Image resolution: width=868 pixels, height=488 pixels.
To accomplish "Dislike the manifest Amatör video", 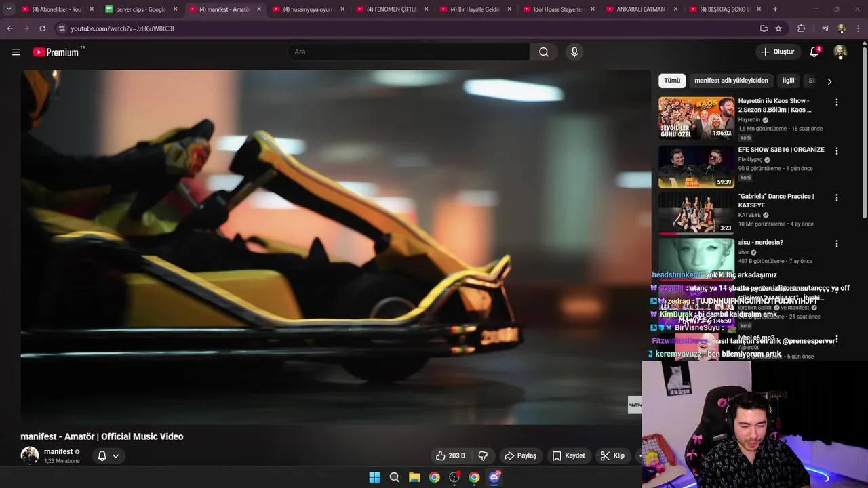I will click(483, 455).
